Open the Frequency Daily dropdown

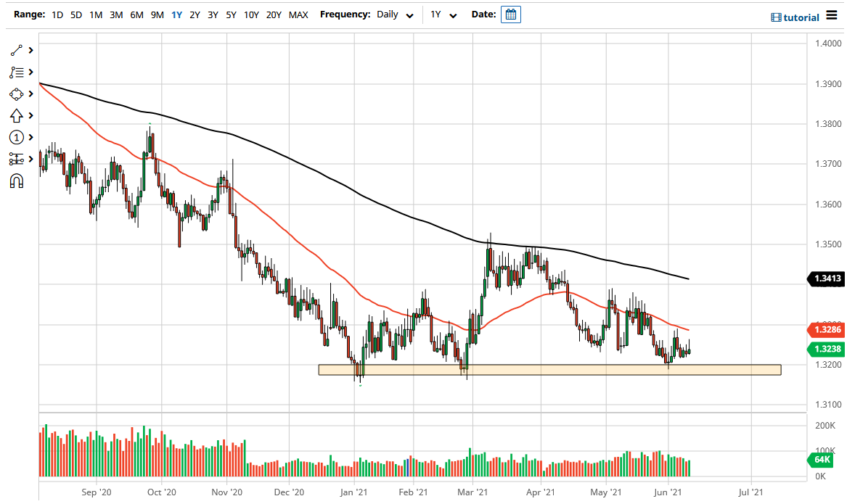pyautogui.click(x=395, y=15)
